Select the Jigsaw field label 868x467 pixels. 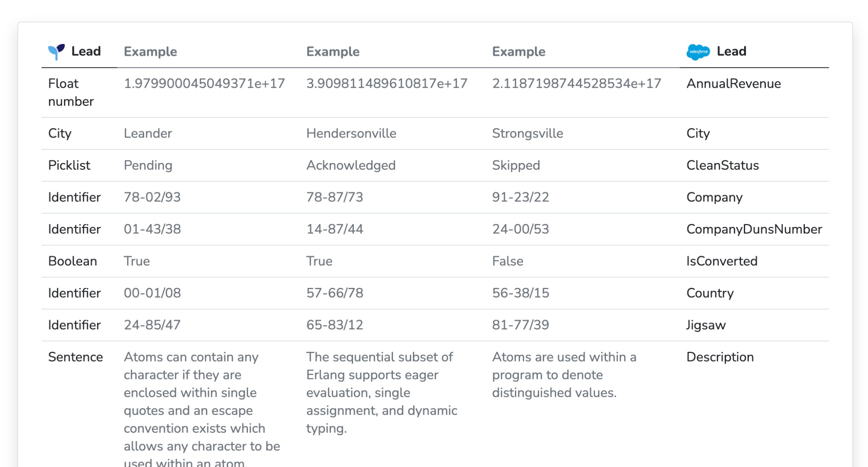[706, 325]
